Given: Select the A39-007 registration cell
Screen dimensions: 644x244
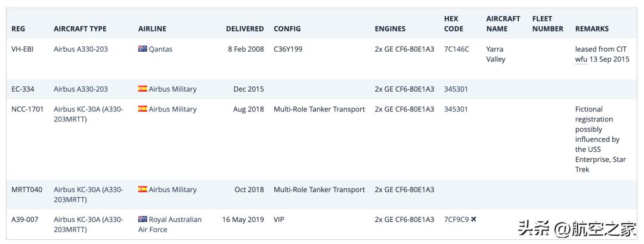Looking at the screenshot, I should (x=24, y=220).
